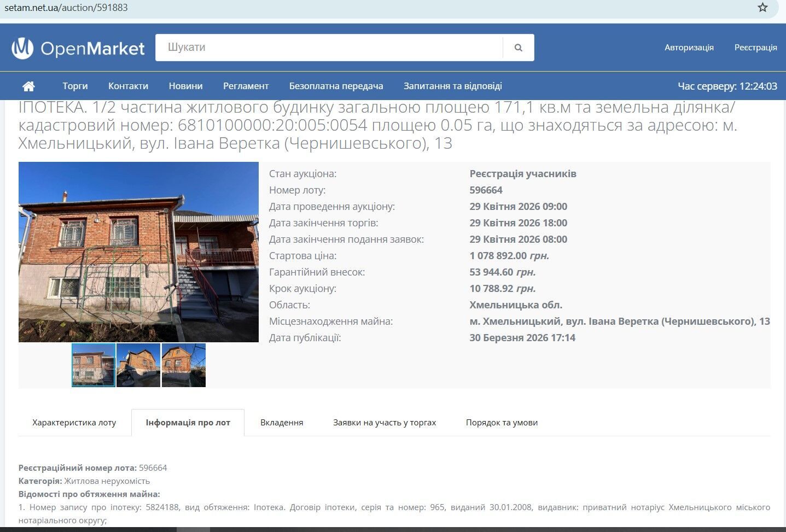Open the Торги menu item
786x532 pixels.
(75, 86)
